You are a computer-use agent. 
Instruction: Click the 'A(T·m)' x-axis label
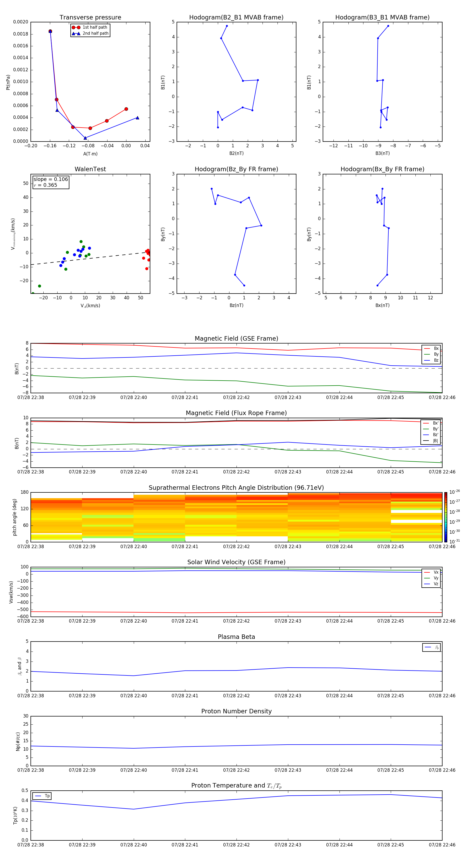tap(90, 154)
